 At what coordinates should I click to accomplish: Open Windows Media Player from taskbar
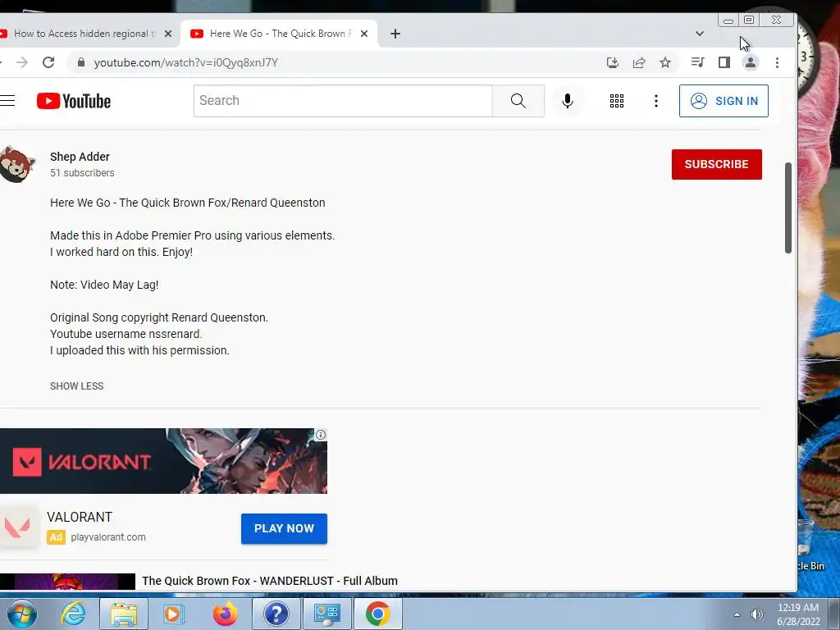(x=173, y=614)
